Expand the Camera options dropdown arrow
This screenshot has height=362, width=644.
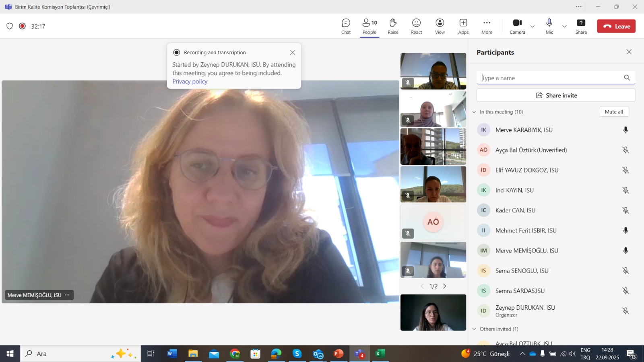pyautogui.click(x=533, y=27)
